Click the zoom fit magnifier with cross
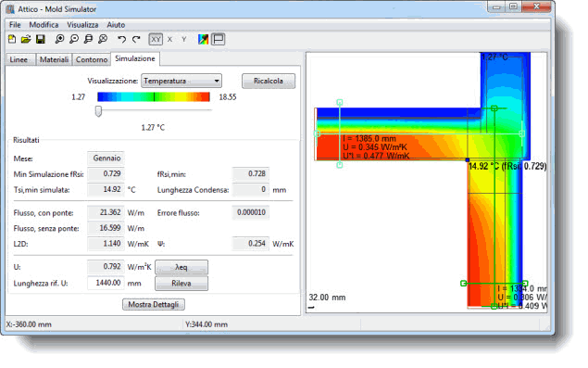Image resolution: width=588 pixels, height=368 pixels. [x=103, y=39]
